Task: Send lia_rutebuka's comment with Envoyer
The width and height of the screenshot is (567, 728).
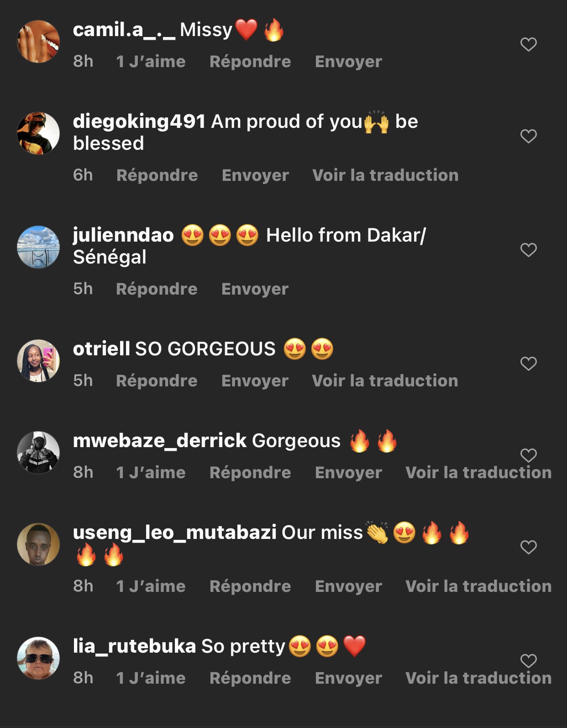Action: pyautogui.click(x=348, y=678)
